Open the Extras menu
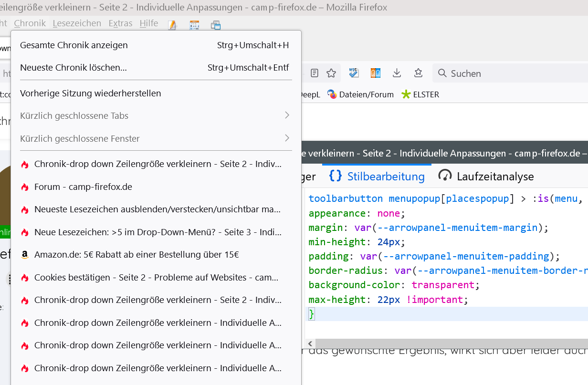588x385 pixels. (x=120, y=23)
